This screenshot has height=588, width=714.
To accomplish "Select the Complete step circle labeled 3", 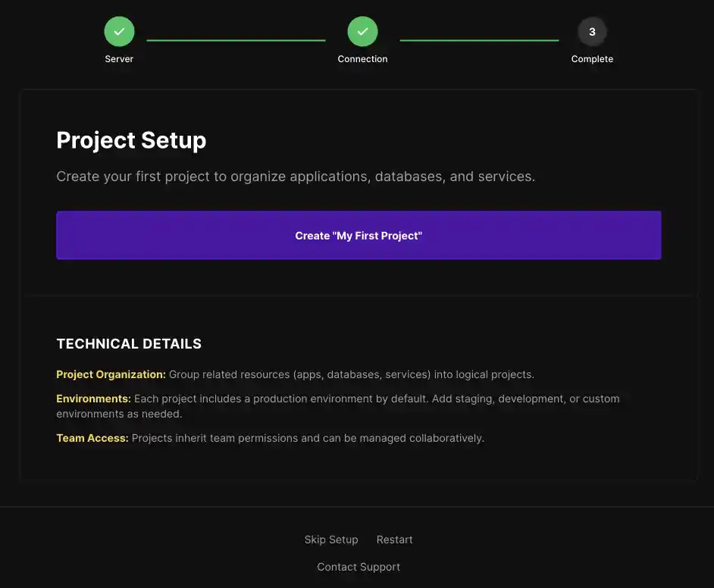I will pyautogui.click(x=592, y=31).
